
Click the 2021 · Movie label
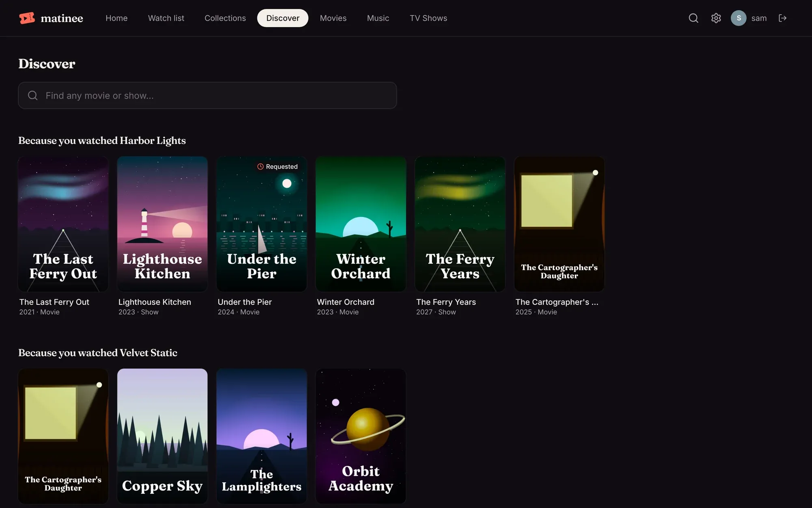(39, 312)
